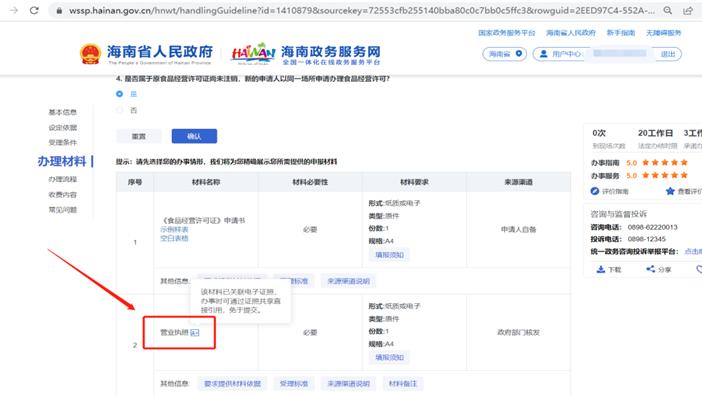Open 海南省人民政府 top link
Screen dimensions: 702x396
pos(571,33)
